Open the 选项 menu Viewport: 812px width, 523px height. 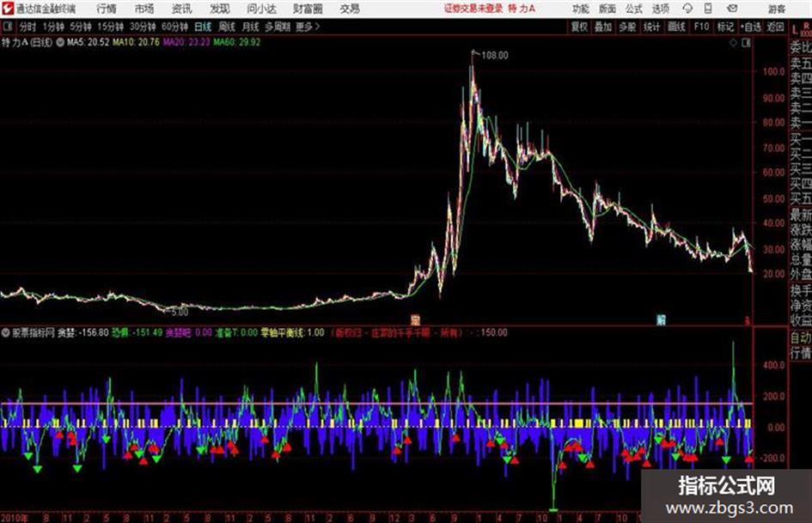[660, 9]
